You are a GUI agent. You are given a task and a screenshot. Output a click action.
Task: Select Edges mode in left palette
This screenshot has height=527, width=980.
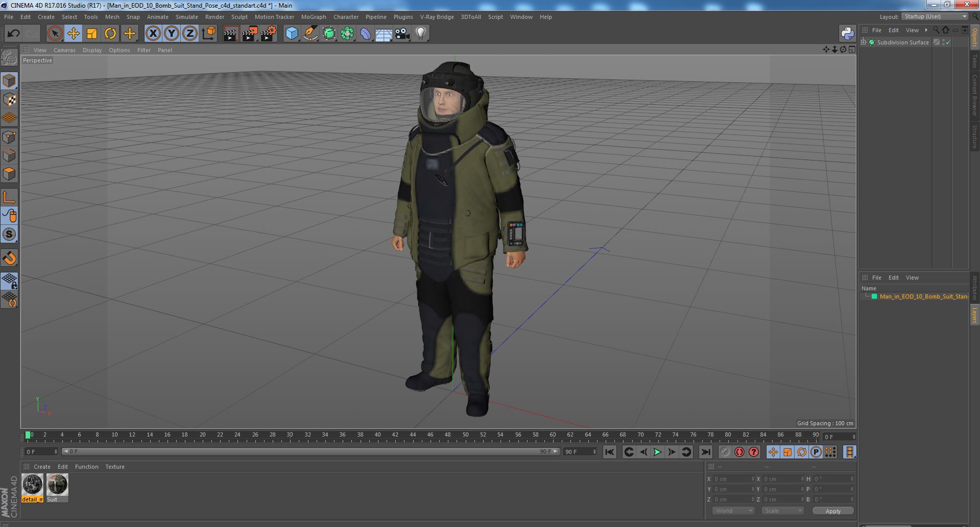point(9,155)
